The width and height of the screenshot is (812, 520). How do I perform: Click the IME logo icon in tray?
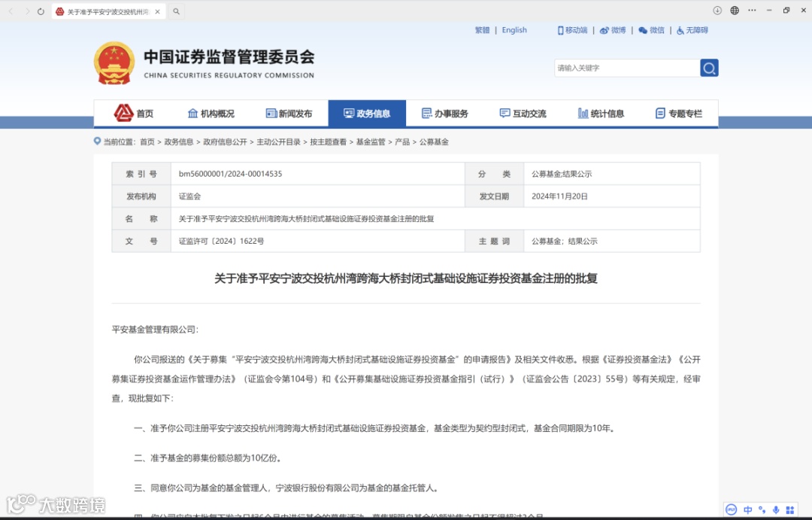tap(732, 509)
